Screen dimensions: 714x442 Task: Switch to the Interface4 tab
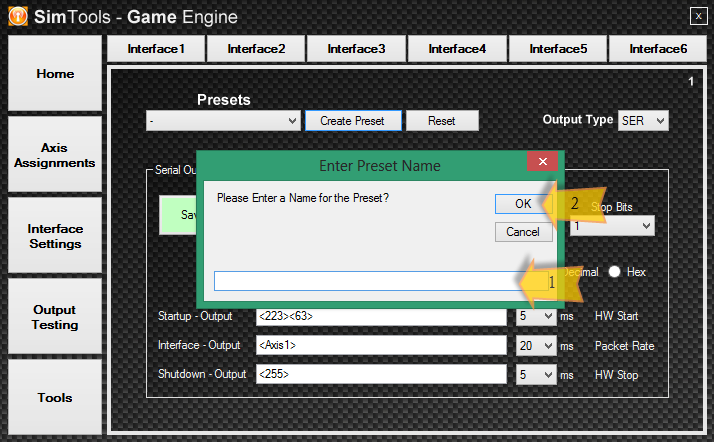457,49
